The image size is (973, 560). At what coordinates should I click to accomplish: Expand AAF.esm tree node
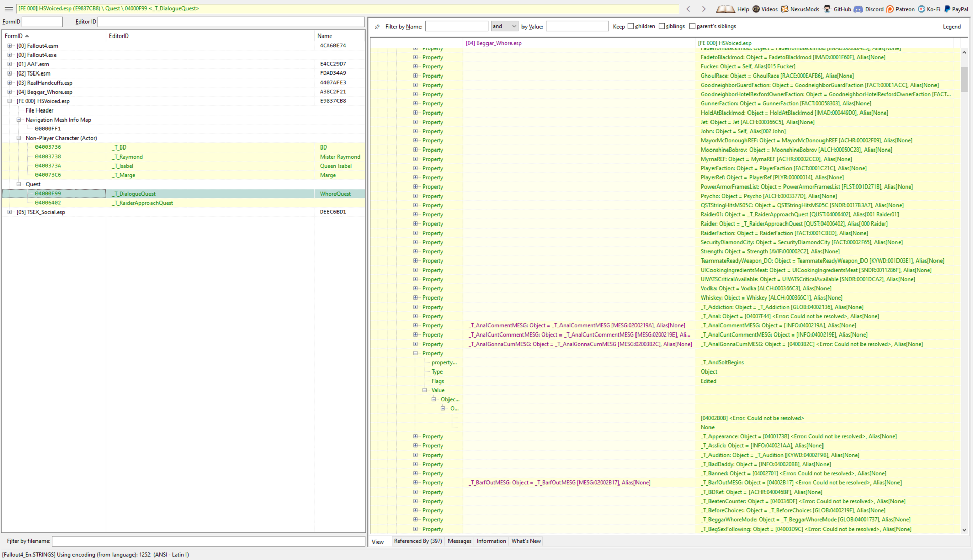(x=9, y=64)
